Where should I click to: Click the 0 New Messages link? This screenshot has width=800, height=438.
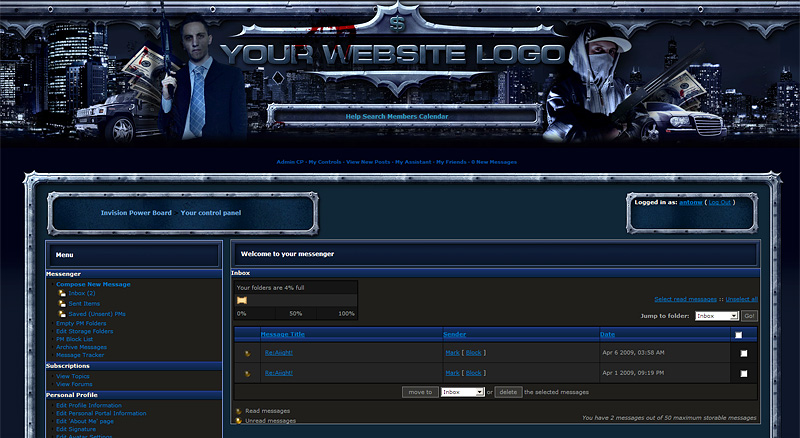click(x=494, y=162)
